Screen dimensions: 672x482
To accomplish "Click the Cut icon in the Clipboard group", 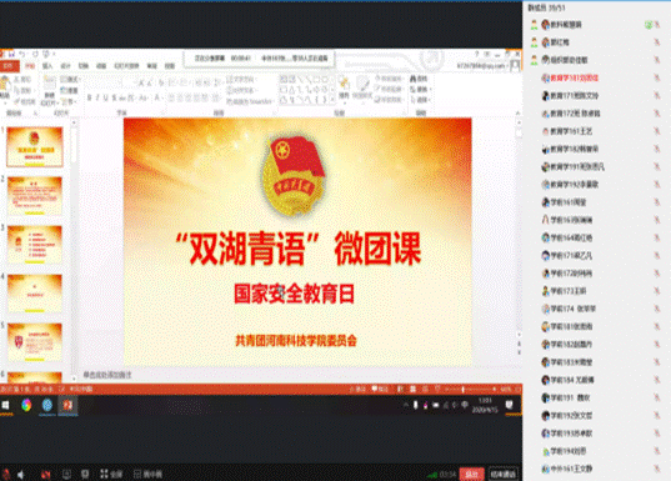I will [17, 80].
